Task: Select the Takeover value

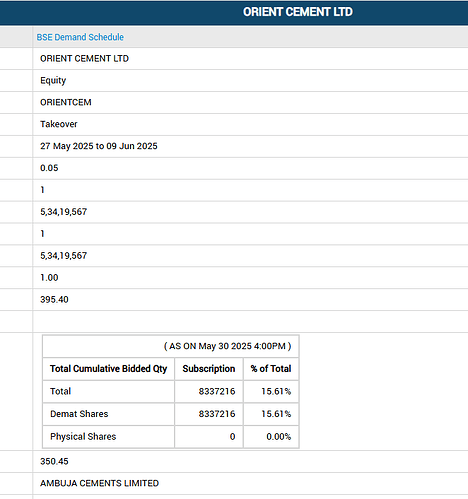Action: click(59, 124)
